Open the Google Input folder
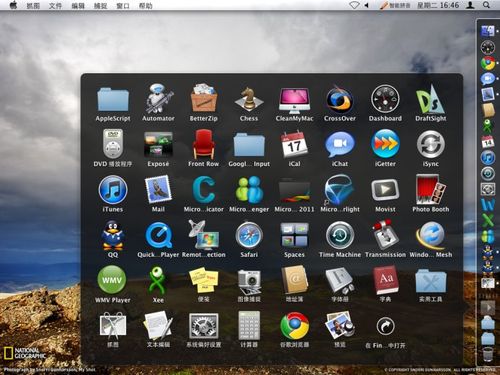The image size is (500, 375). tap(249, 145)
